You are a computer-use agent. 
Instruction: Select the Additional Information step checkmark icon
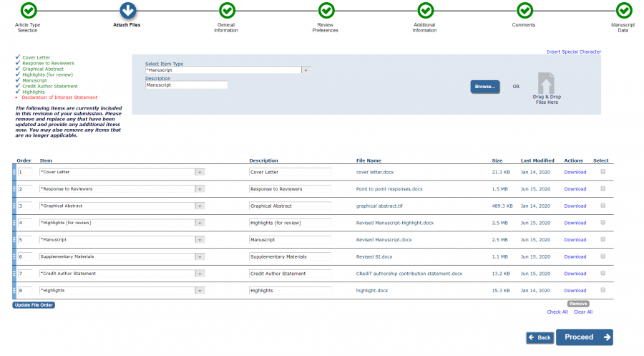(425, 11)
